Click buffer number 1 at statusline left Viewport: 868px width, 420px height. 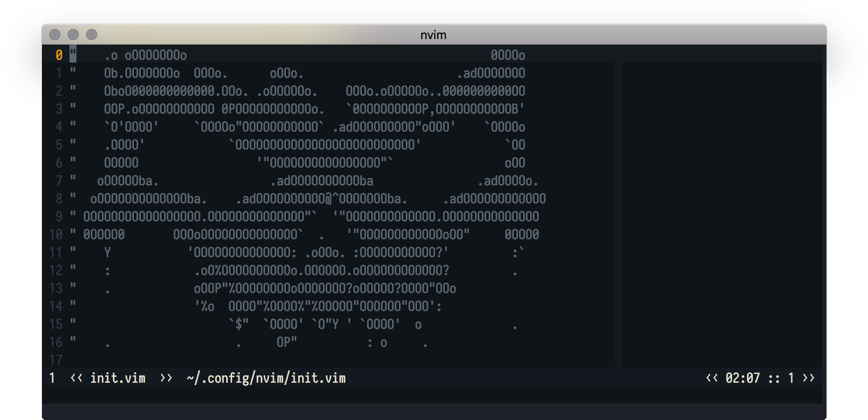(52, 378)
